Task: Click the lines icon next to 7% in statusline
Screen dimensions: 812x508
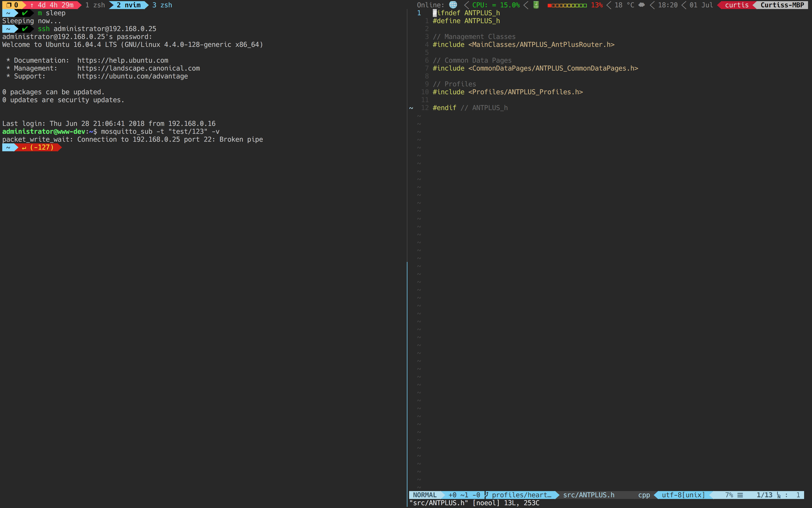Action: point(740,495)
